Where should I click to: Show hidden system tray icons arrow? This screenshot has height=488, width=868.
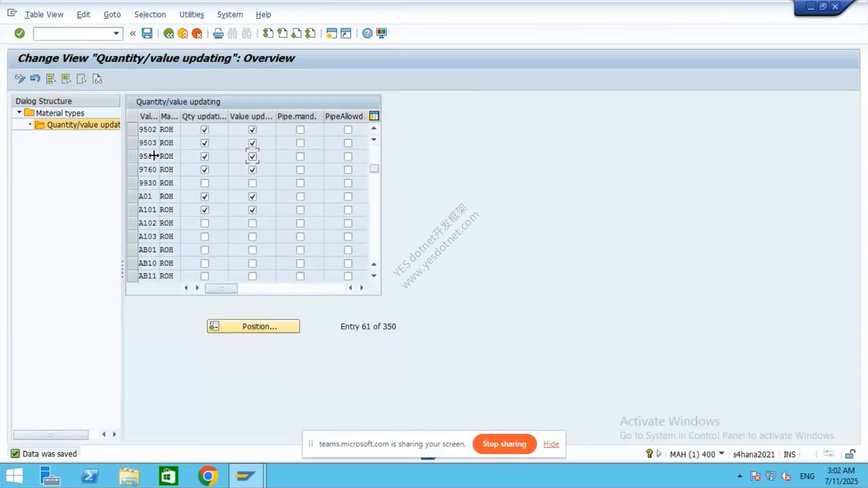coord(740,476)
